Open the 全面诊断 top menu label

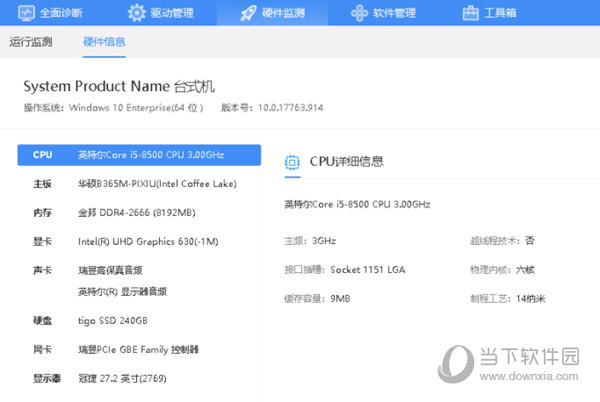click(61, 13)
